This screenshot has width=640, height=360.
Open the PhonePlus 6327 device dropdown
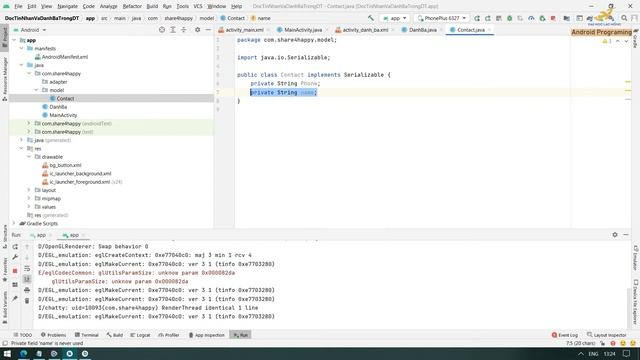(441, 18)
